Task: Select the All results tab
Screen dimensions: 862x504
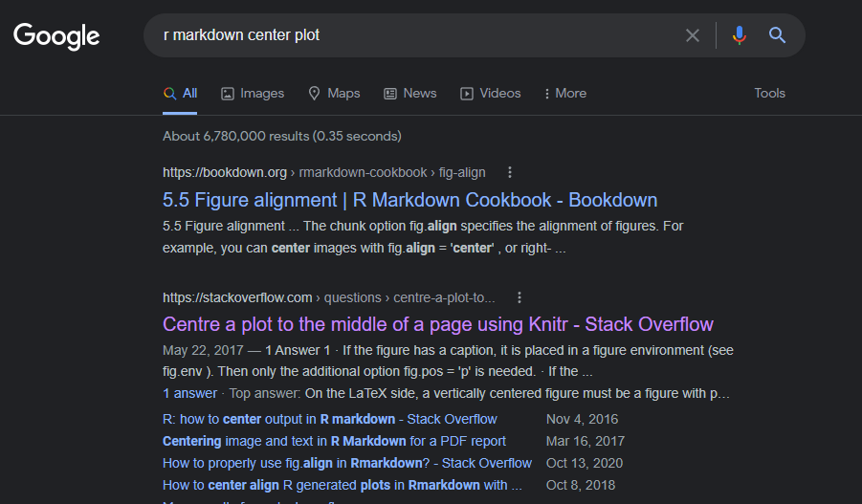Action: [x=180, y=94]
